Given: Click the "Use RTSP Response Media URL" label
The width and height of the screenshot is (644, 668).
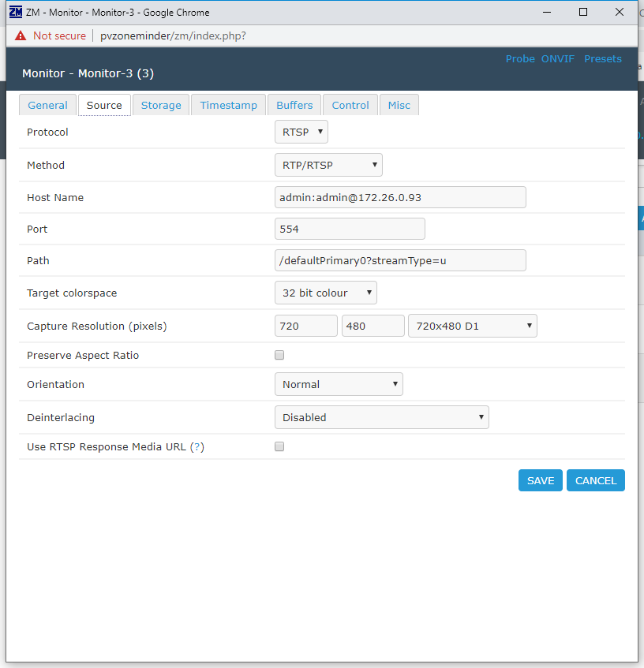Looking at the screenshot, I should point(106,447).
